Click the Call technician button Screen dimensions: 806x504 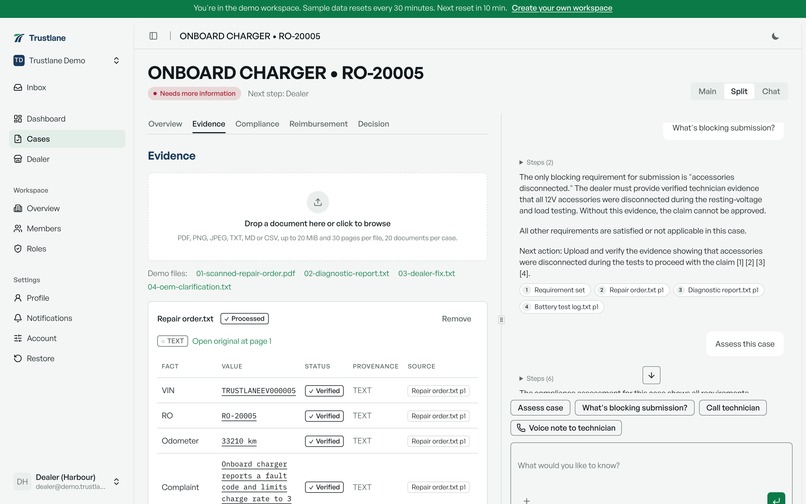click(733, 408)
